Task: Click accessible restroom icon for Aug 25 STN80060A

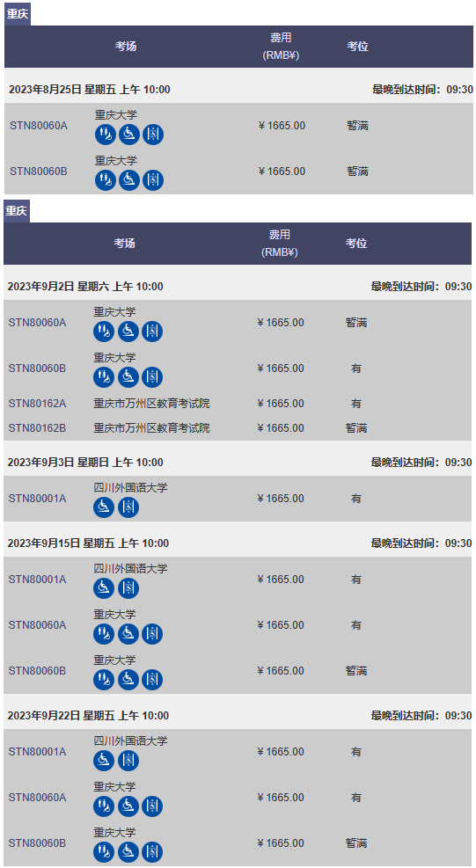Action: [106, 135]
